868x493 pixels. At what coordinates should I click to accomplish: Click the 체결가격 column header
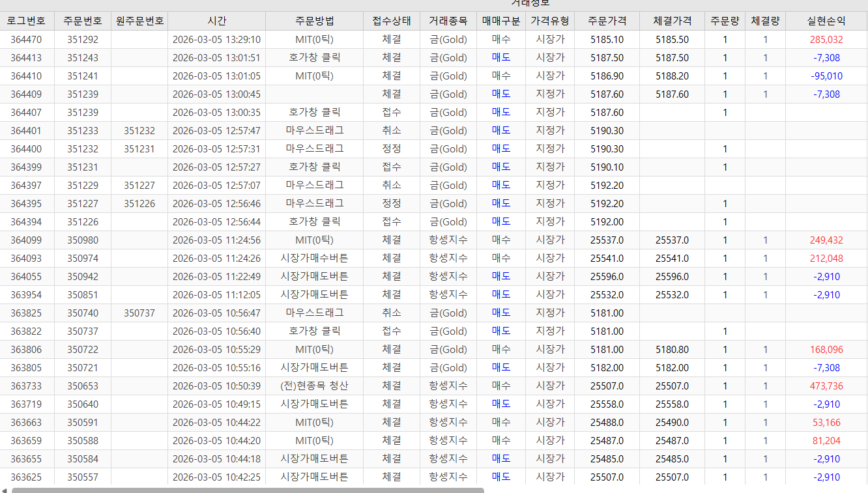point(672,21)
